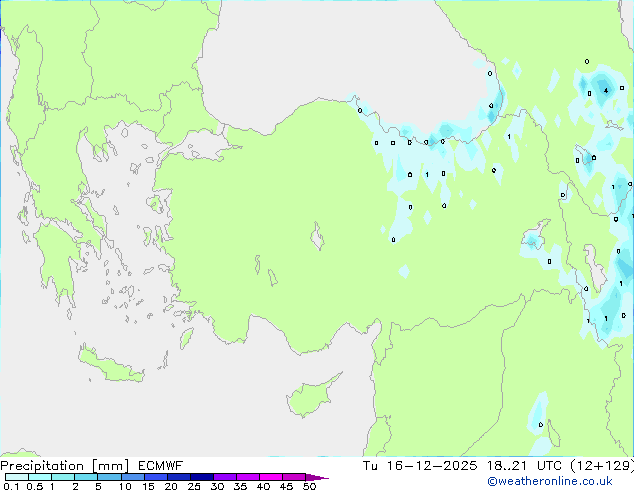Pick the 5 mm blue legend swatch
Screen dimensions: 634x490
tap(109, 477)
